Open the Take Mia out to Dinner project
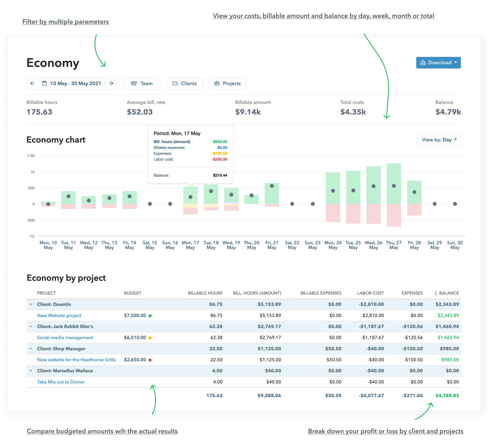Viewport: 492px width, 448px height. tap(61, 382)
